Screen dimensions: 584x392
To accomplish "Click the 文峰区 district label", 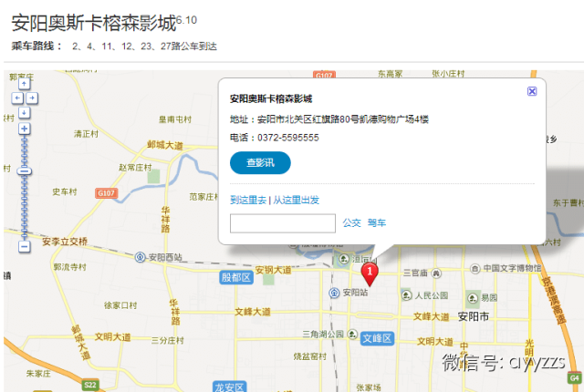I will coord(377,338).
